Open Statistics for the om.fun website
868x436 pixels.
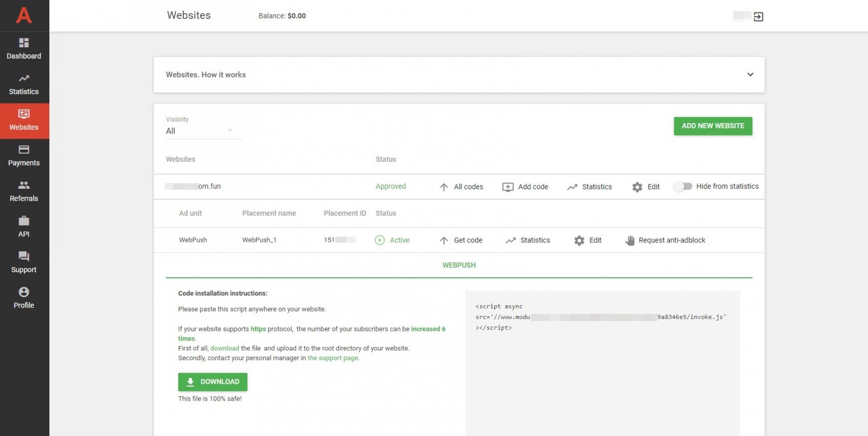click(597, 187)
